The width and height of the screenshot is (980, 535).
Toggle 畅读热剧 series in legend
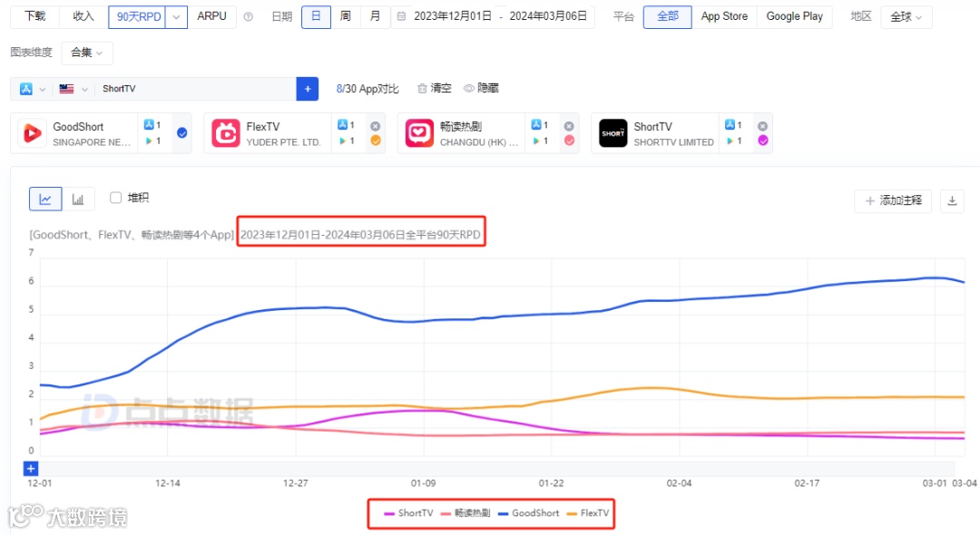(465, 513)
